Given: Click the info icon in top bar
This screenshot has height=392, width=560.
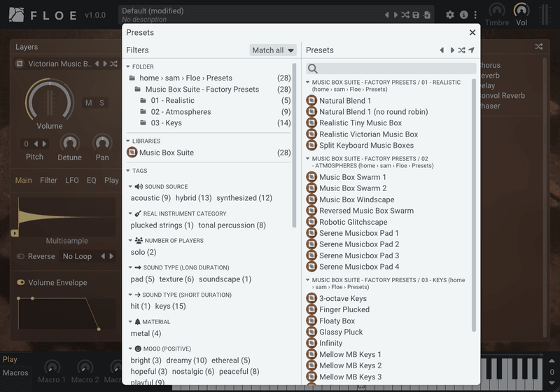Looking at the screenshot, I should tap(463, 15).
